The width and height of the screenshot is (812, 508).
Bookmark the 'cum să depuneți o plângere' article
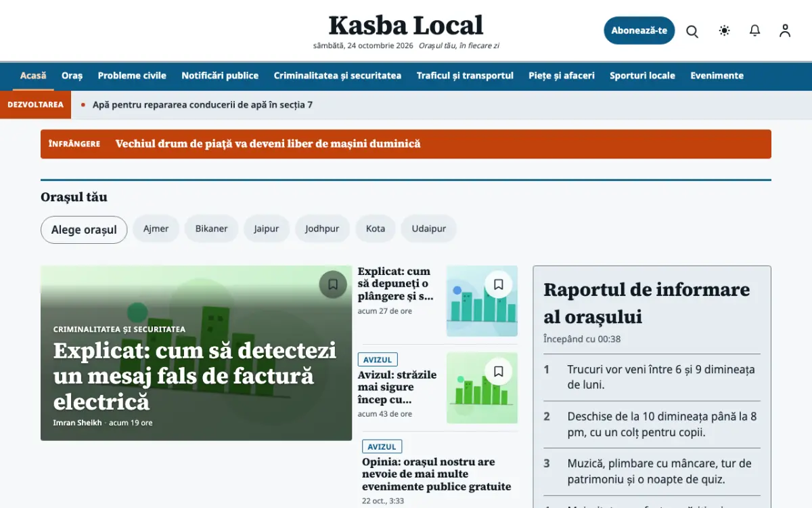tap(499, 284)
